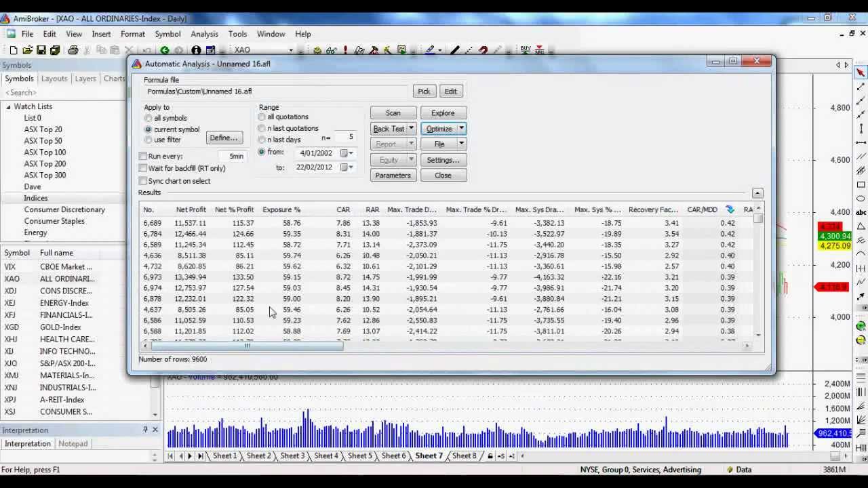Select the ellipse drawing tool
Screen dimensions: 868x488
click(x=861, y=199)
